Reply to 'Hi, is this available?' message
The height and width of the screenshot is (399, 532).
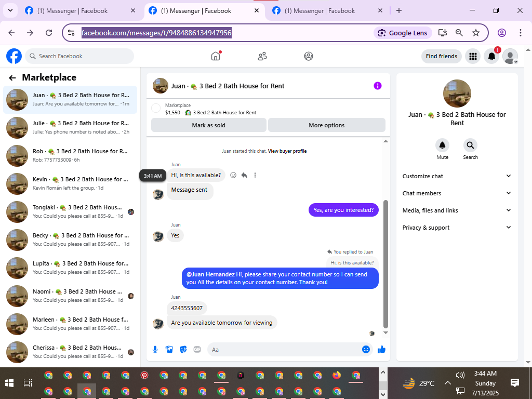point(244,175)
